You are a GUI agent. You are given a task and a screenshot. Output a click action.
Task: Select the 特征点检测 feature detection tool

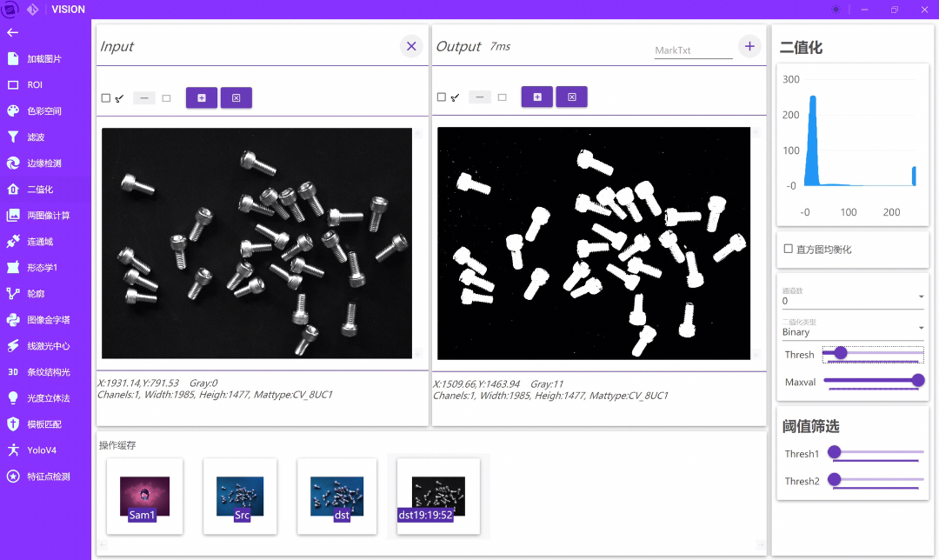46,476
